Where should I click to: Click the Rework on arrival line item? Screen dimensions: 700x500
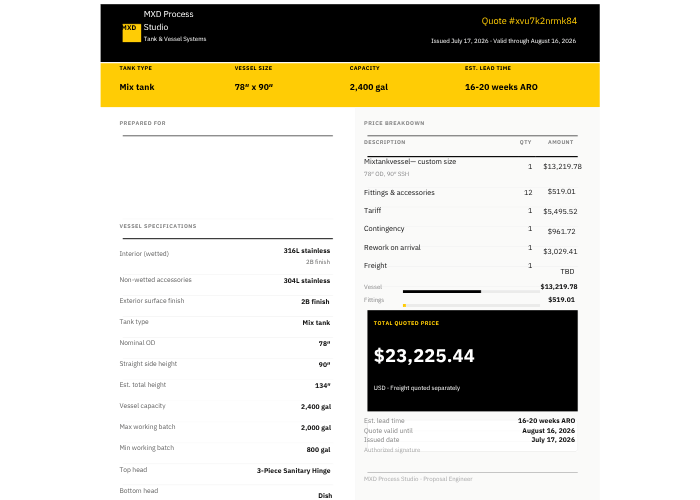point(392,247)
